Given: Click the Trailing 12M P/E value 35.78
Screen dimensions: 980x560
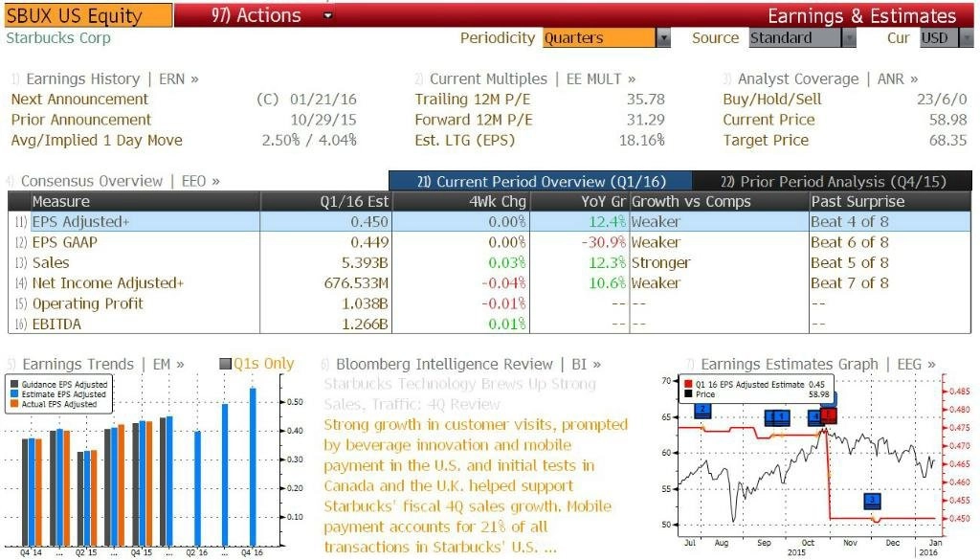Looking at the screenshot, I should coord(646,100).
